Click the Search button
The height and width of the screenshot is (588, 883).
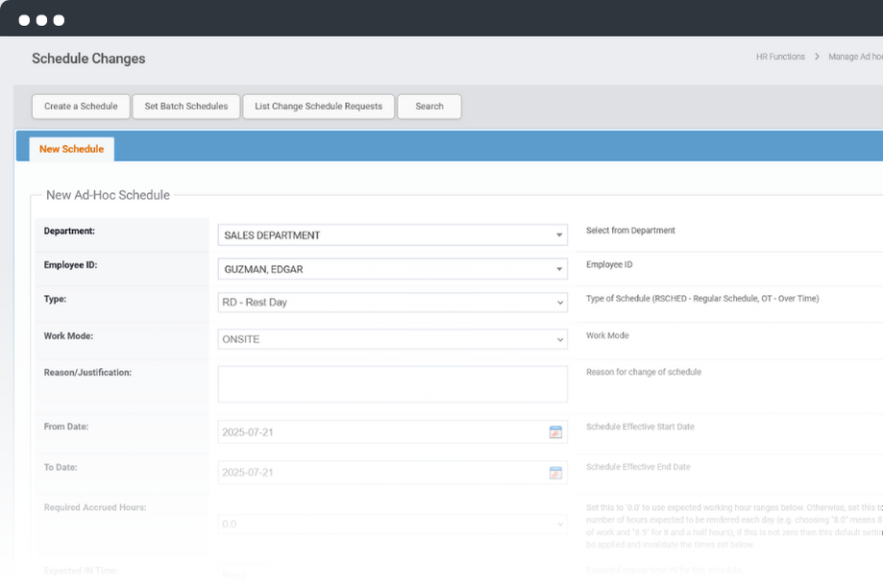pos(429,107)
